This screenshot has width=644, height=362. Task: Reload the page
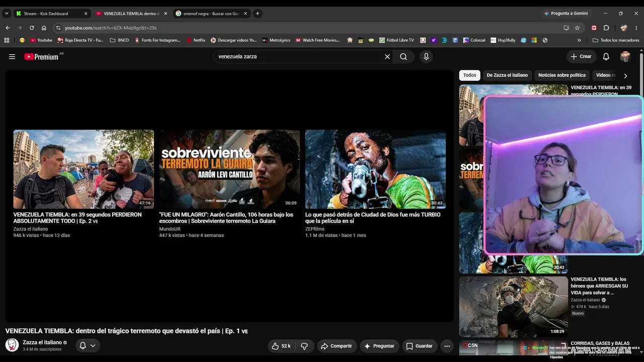[32, 28]
